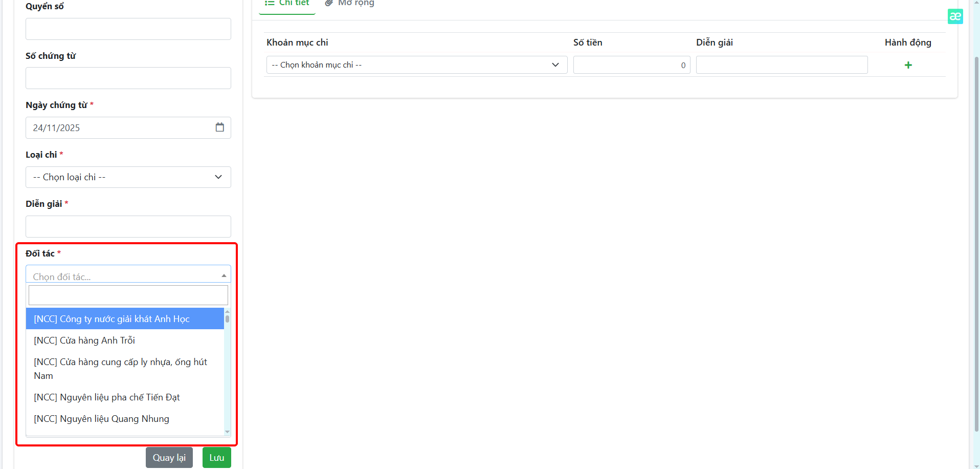980x469 pixels.
Task: Click the Quyển số input field
Action: click(x=128, y=29)
